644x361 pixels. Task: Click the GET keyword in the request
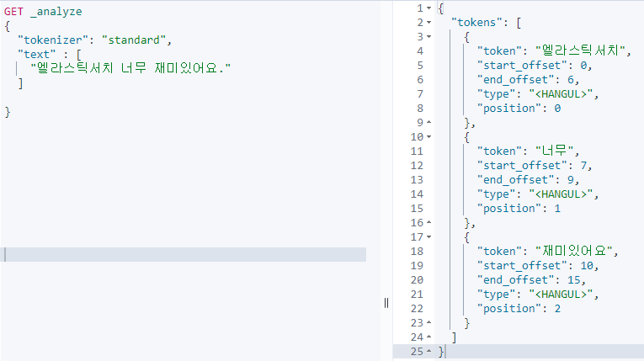point(13,12)
